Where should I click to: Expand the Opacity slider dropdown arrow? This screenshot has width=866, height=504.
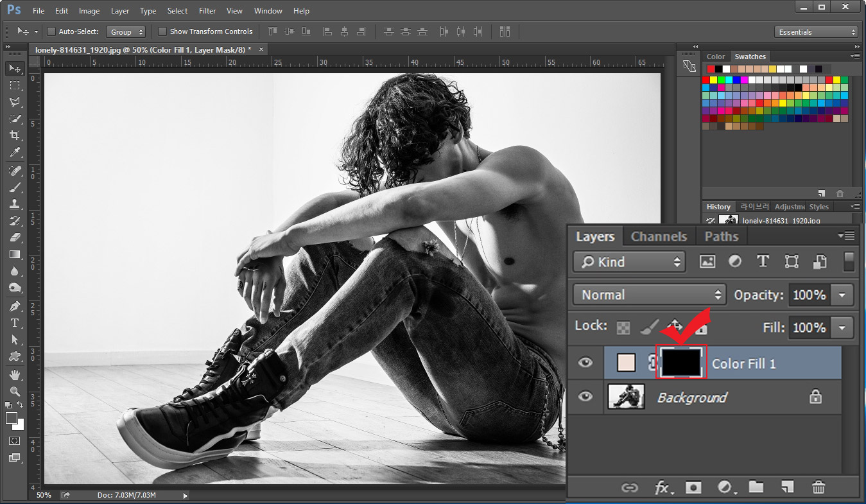(842, 295)
